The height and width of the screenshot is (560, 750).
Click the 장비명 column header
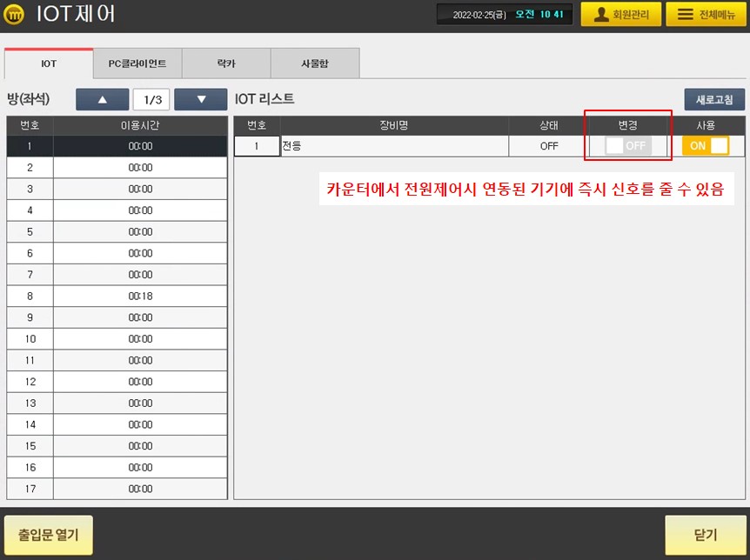pyautogui.click(x=394, y=125)
